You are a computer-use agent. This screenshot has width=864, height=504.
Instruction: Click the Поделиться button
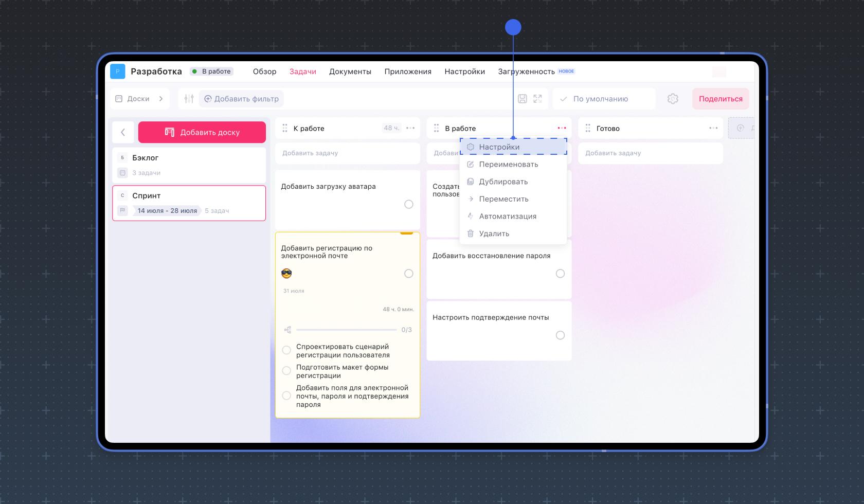[x=721, y=99]
